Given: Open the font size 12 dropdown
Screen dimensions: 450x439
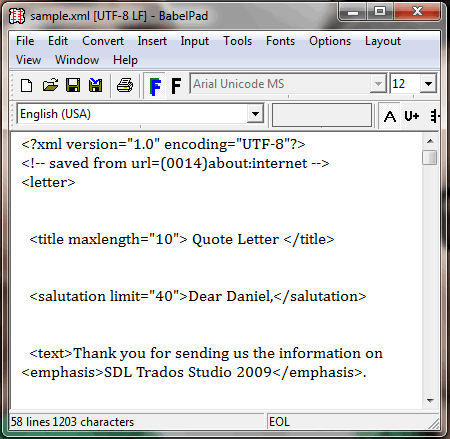Looking at the screenshot, I should click(428, 84).
